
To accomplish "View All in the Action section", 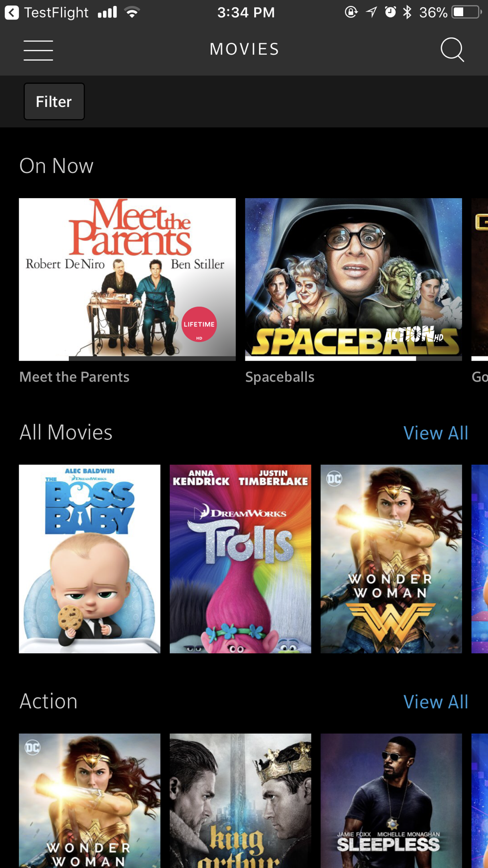I will point(436,702).
